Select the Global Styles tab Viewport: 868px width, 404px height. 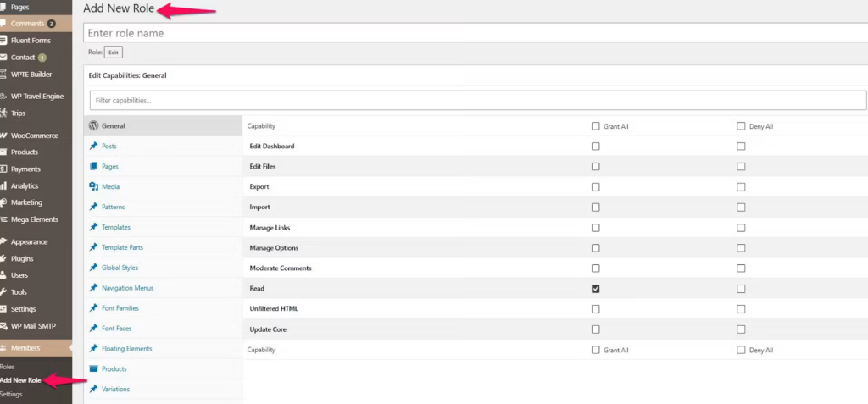click(164, 268)
